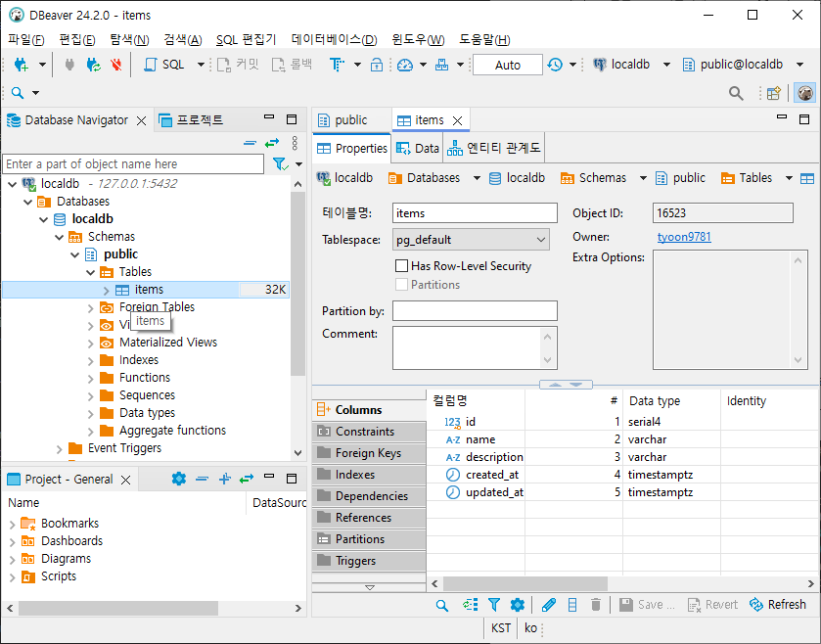
Task: Expand the Foreign Tables node
Action: pyautogui.click(x=91, y=308)
